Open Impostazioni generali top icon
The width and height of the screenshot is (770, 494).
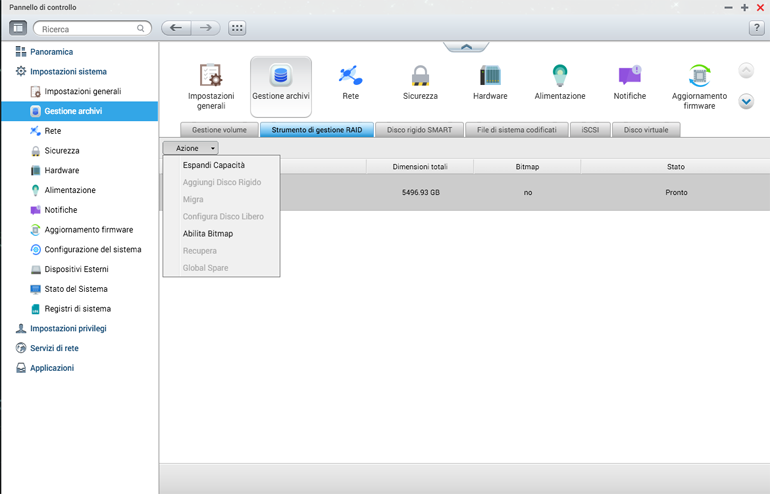click(211, 76)
